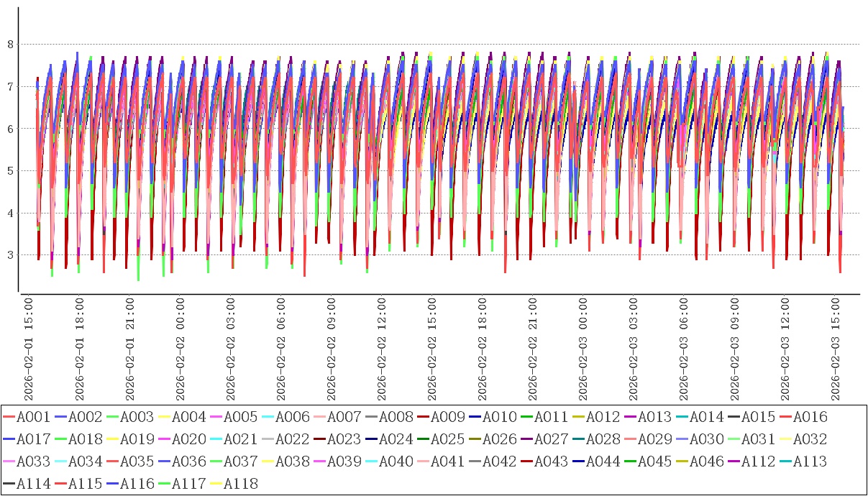Click the color line swatch beside A036

click(164, 461)
